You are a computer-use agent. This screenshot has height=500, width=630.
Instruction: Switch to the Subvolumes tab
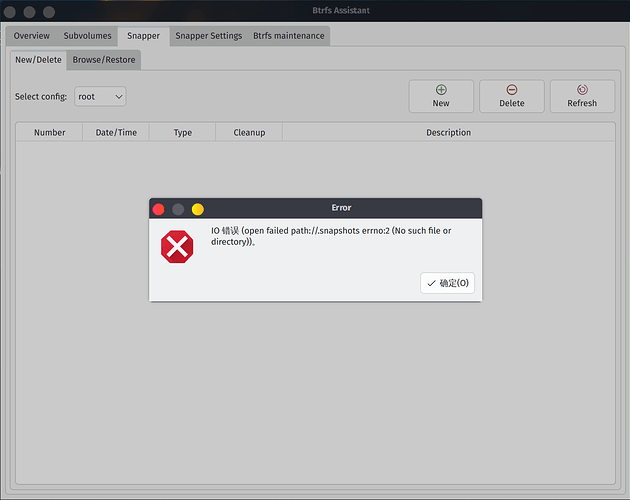(87, 36)
